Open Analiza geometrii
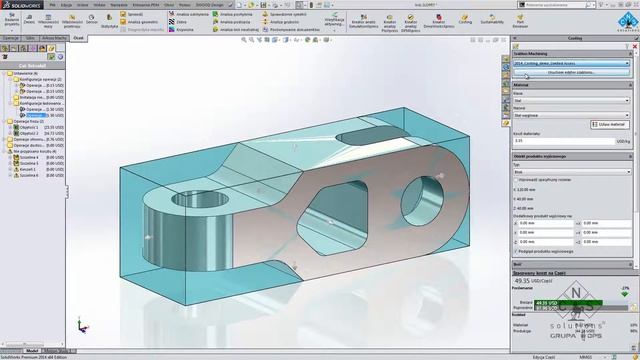The width and height of the screenshot is (640, 360). pyautogui.click(x=139, y=22)
